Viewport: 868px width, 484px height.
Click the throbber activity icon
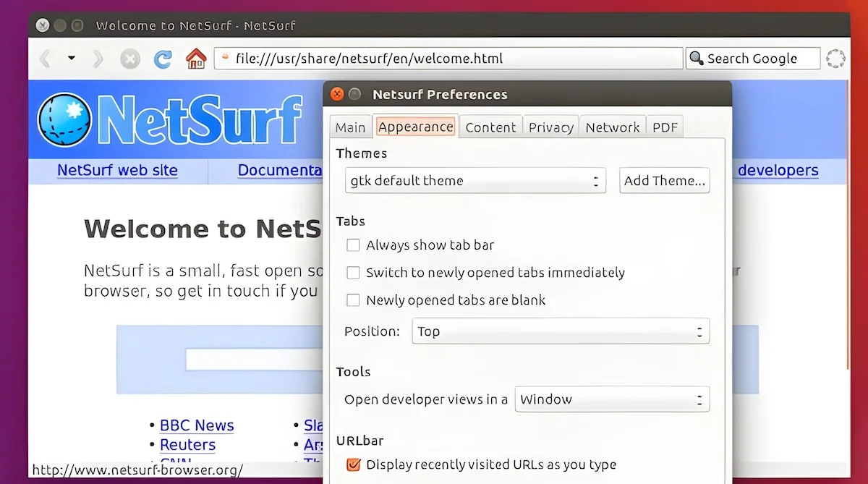coord(835,59)
